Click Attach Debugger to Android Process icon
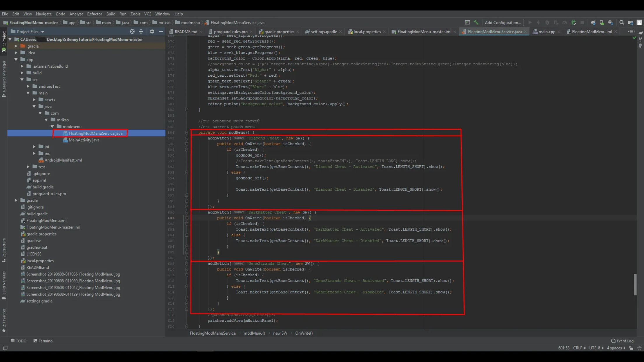Image resolution: width=644 pixels, height=362 pixels. click(x=574, y=22)
